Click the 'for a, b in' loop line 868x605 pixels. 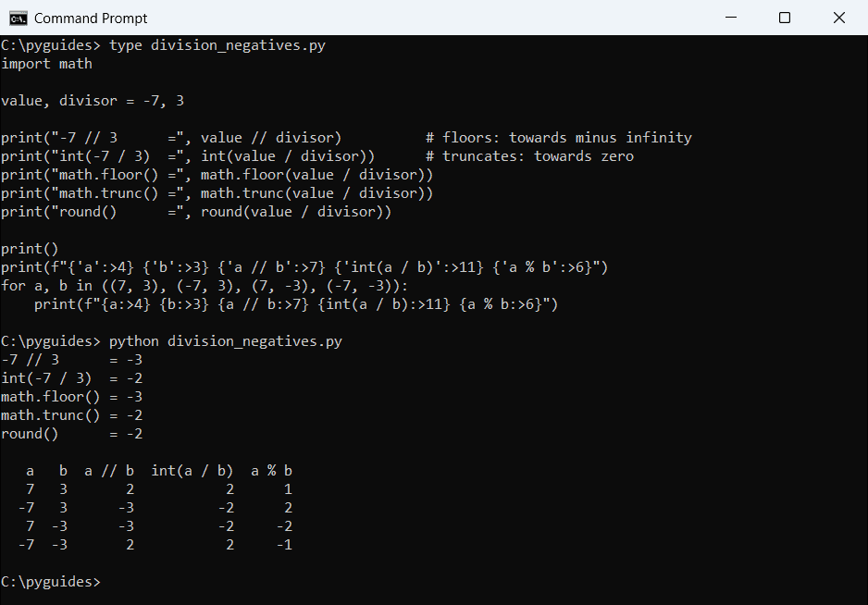point(205,286)
